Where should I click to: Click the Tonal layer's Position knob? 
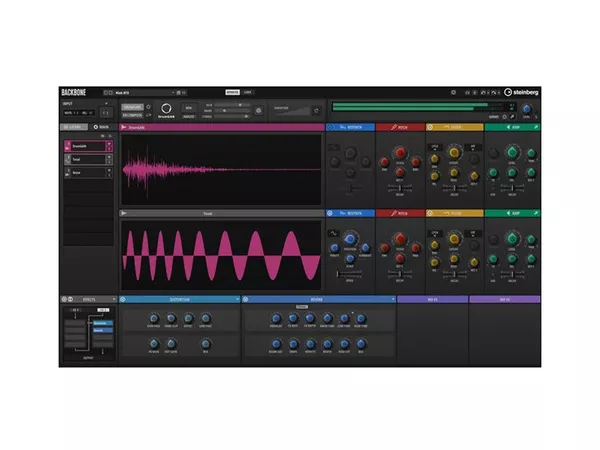350,239
